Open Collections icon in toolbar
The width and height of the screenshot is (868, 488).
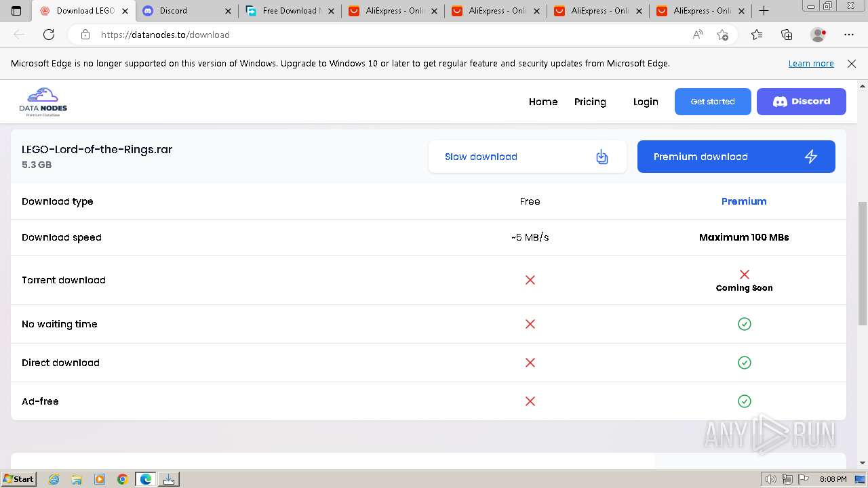787,35
